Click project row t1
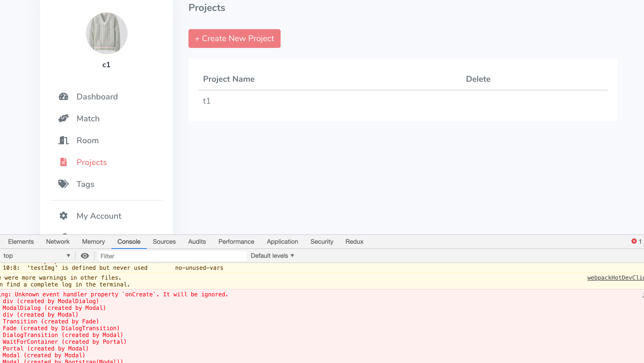644x363 pixels. tap(403, 101)
